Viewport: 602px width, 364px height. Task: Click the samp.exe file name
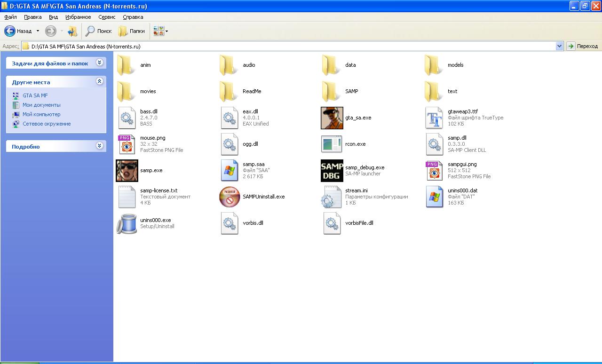coord(151,170)
